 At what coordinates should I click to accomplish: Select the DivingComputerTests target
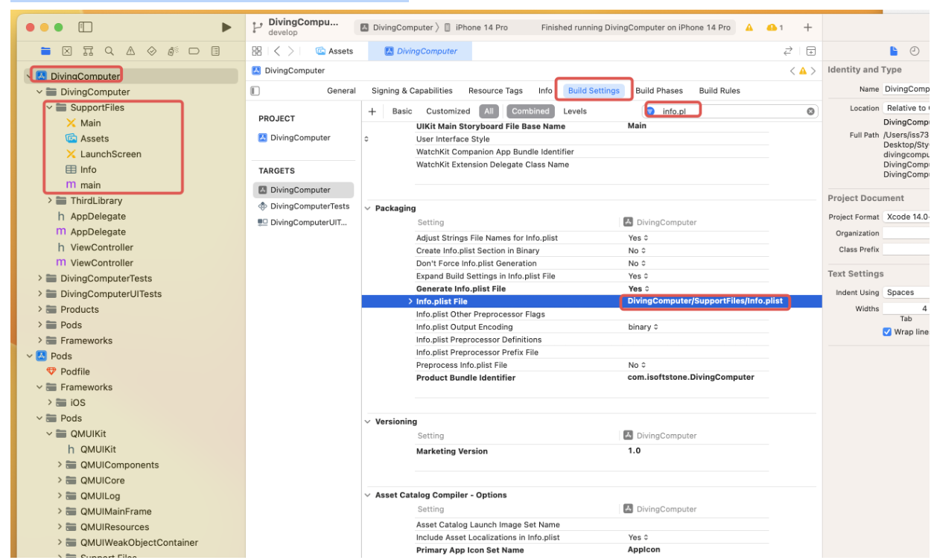click(303, 206)
